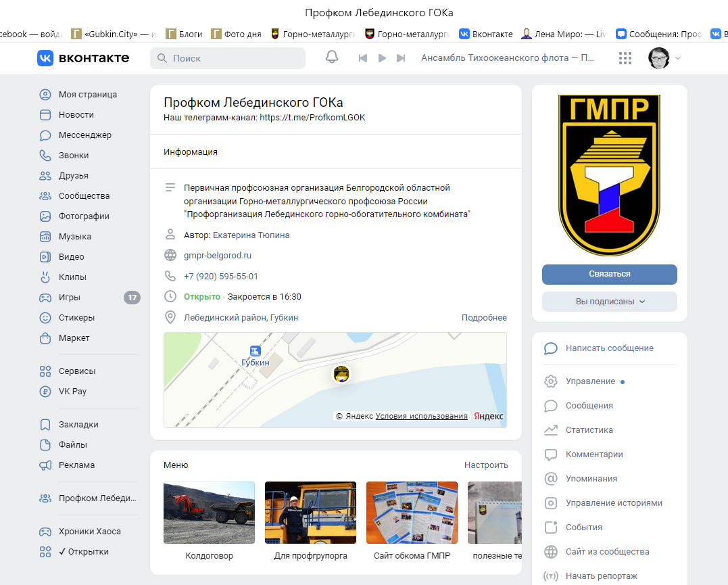Click the Друзья friends icon
The height and width of the screenshot is (585, 728).
click(x=45, y=176)
